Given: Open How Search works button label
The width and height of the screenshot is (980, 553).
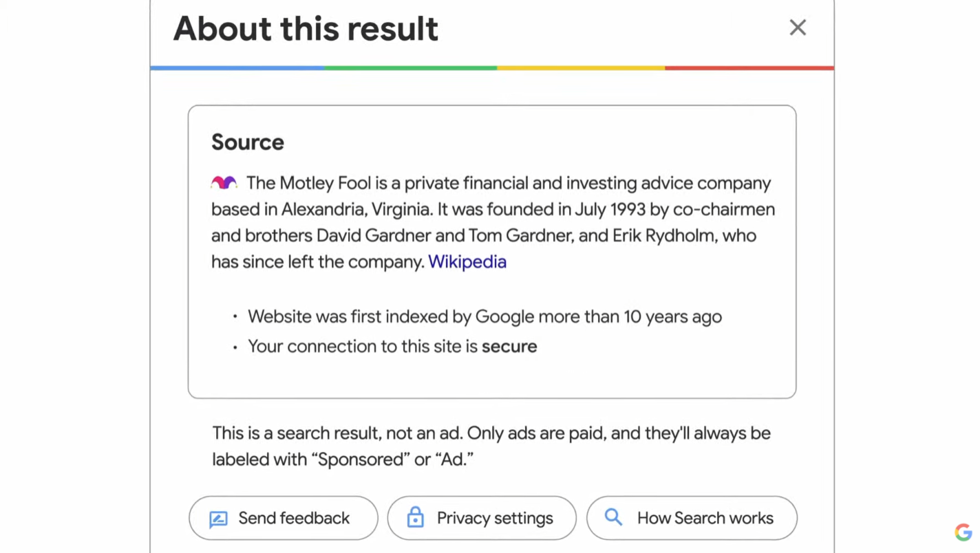Looking at the screenshot, I should click(x=705, y=518).
